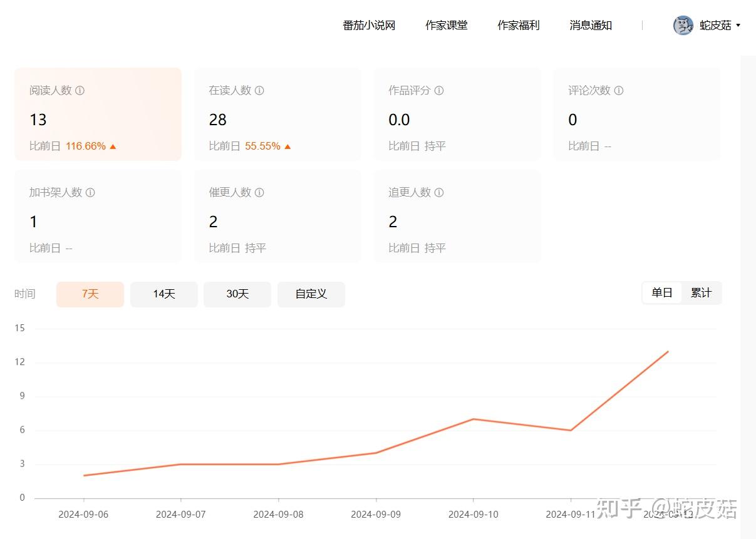Click the 2024-09-10 data point on chart
756x539 pixels.
tap(474, 419)
